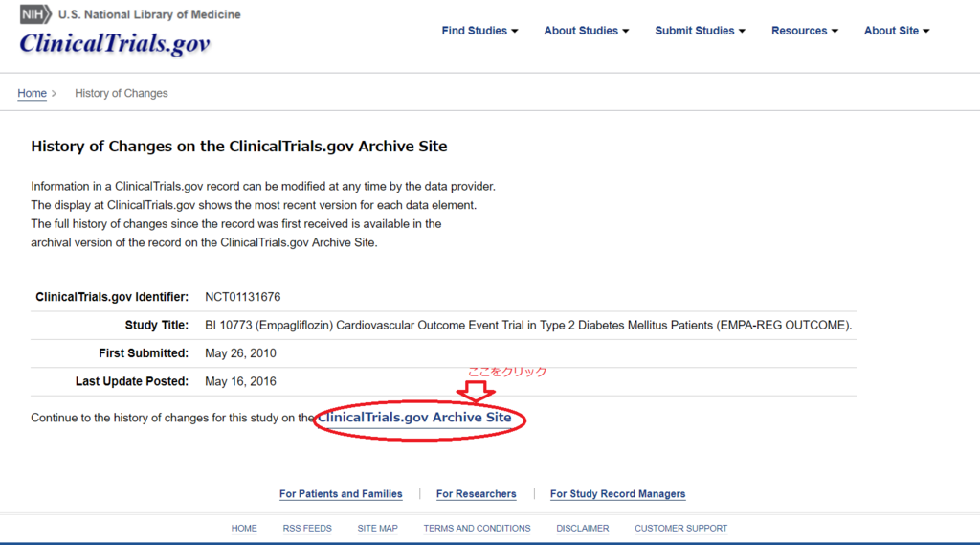980x545 pixels.
Task: Open the ClinicalTrials.gov site logo
Action: (x=115, y=43)
